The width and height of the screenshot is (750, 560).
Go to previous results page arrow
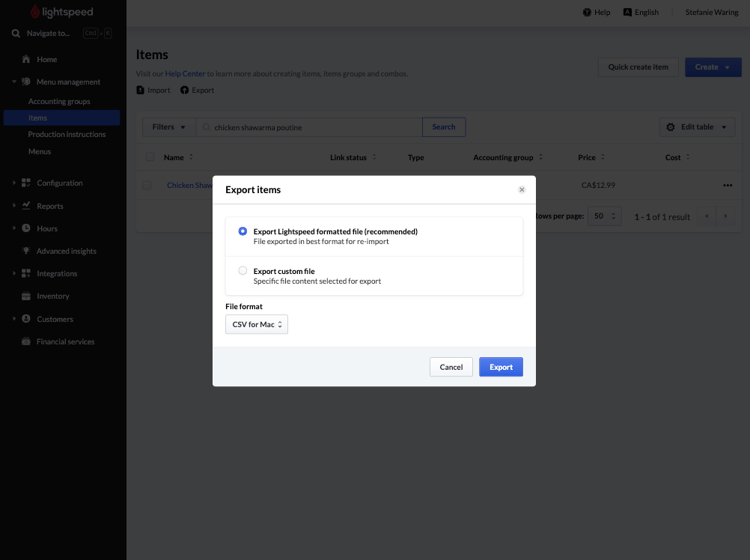[707, 216]
